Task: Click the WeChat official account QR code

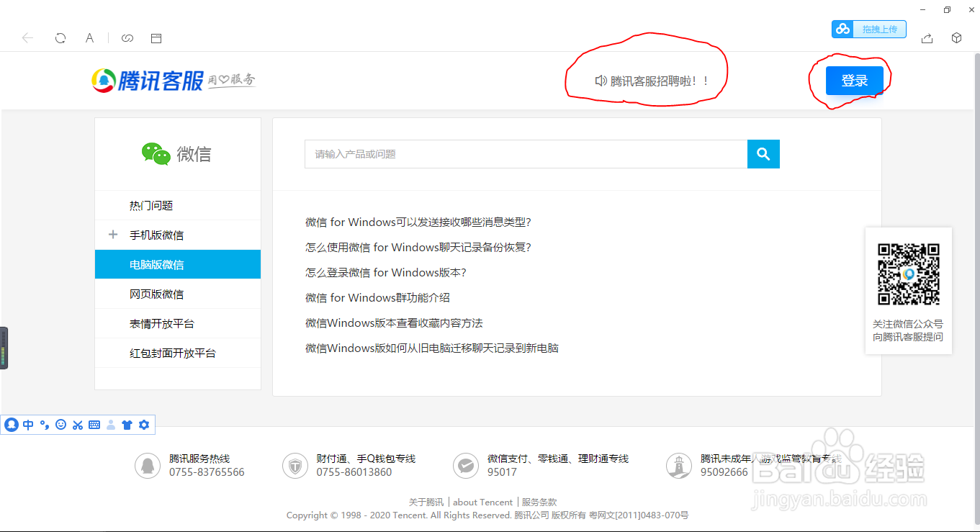Action: click(x=909, y=274)
